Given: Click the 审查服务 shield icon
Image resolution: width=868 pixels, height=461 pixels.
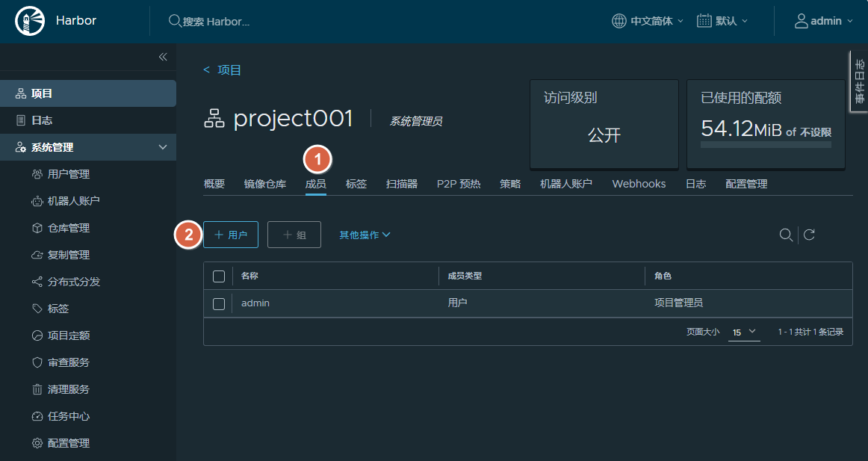Looking at the screenshot, I should [x=37, y=362].
